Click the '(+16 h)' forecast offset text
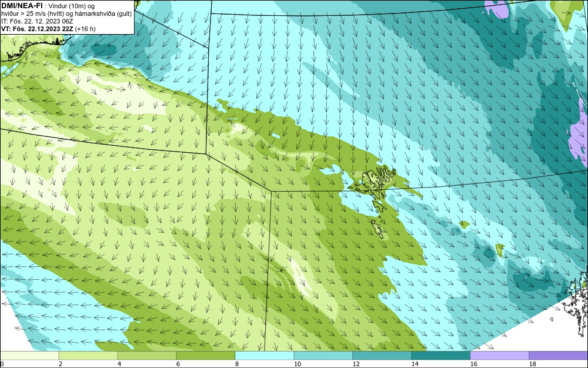The width and height of the screenshot is (588, 368). tap(85, 29)
